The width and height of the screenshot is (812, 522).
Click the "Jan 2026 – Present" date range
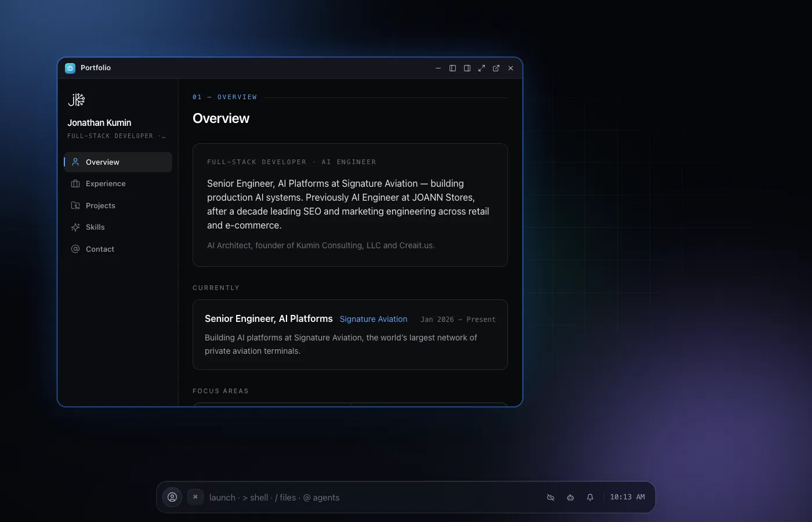(458, 320)
